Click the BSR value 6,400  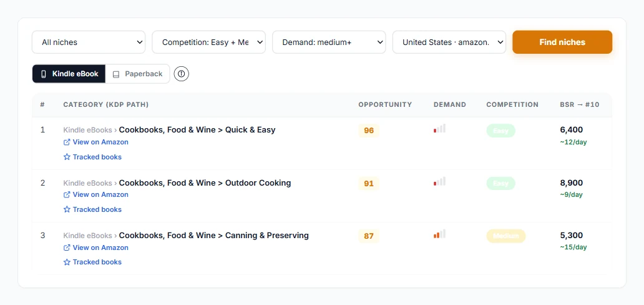pos(572,129)
